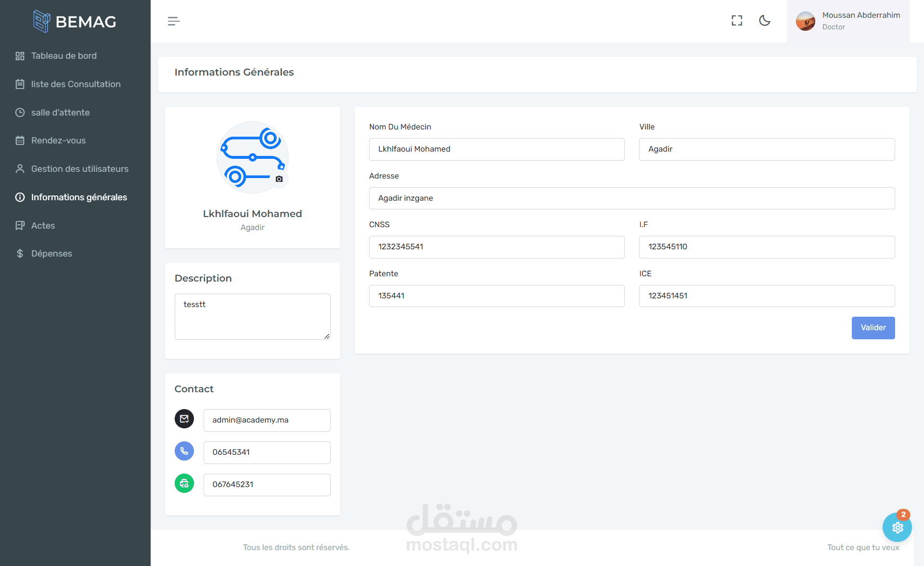Click the hamburger menu collapse icon

coord(174,21)
